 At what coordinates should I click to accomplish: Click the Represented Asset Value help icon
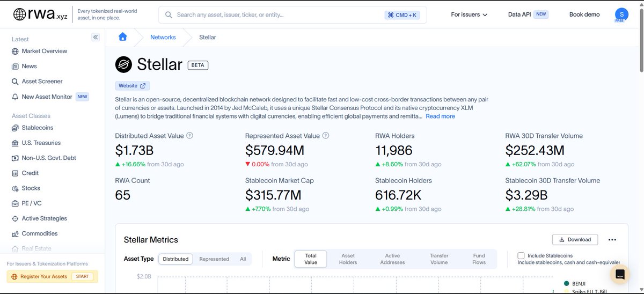326,136
